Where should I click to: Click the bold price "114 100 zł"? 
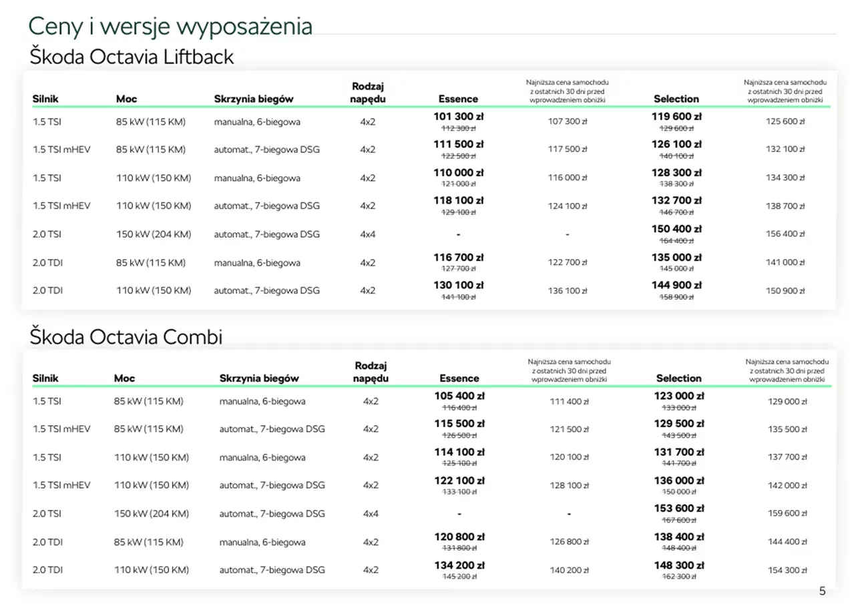[x=459, y=452]
